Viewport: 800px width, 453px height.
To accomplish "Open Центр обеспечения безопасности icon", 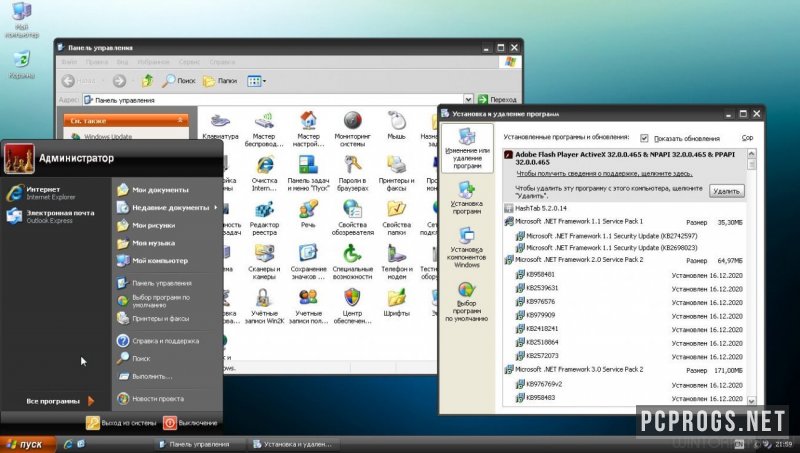I will [353, 306].
